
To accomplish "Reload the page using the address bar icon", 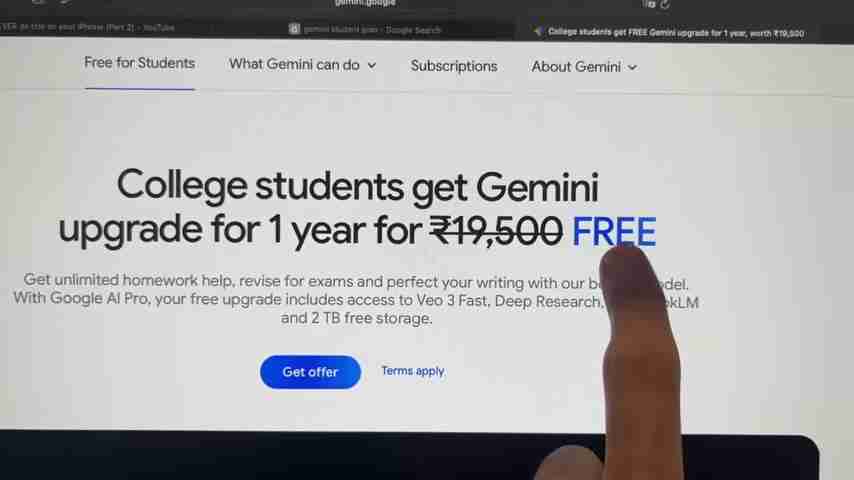I will pyautogui.click(x=665, y=4).
